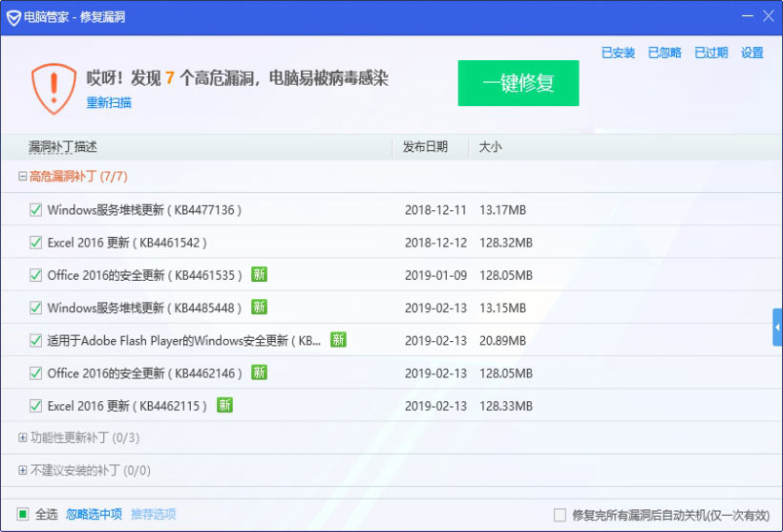Click the 新 badge next to KB4485448
The height and width of the screenshot is (532, 783).
(259, 308)
